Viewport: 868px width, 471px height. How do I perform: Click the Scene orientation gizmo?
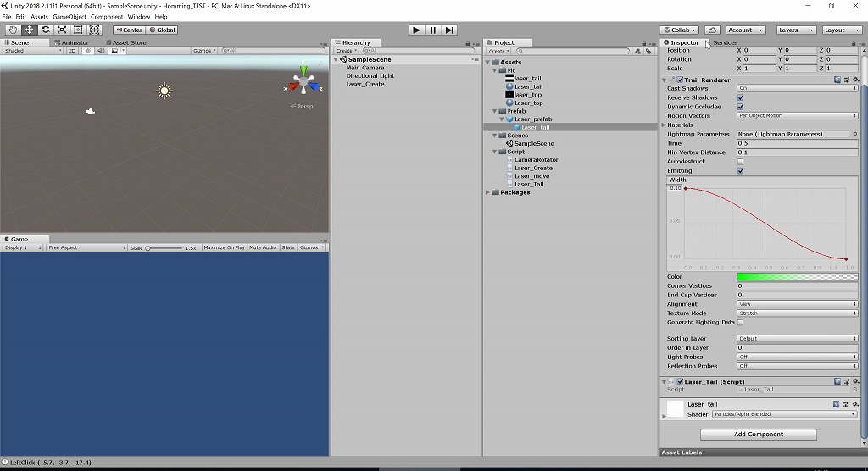click(303, 83)
